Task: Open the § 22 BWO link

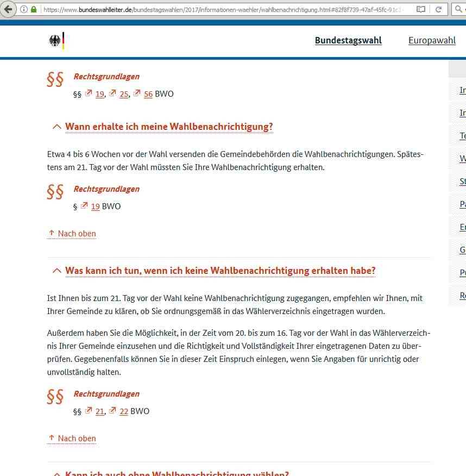Action: 123,411
